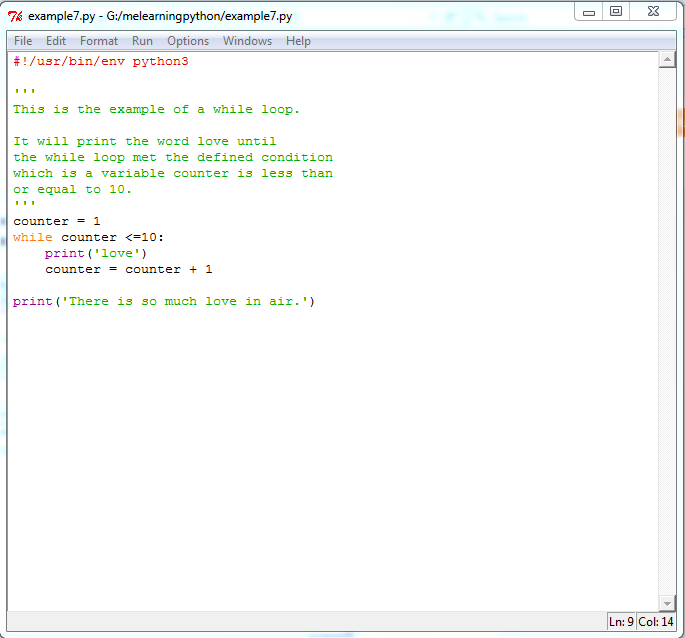Click the line 'It will print the word love until'
Screen dimensions: 685x638
145,141
